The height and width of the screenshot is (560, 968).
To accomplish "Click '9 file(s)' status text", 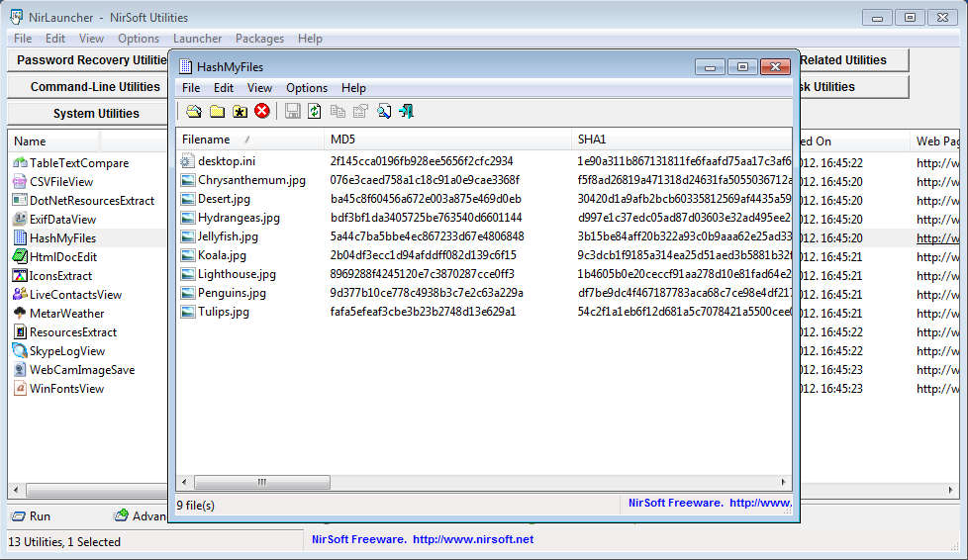I will click(196, 506).
